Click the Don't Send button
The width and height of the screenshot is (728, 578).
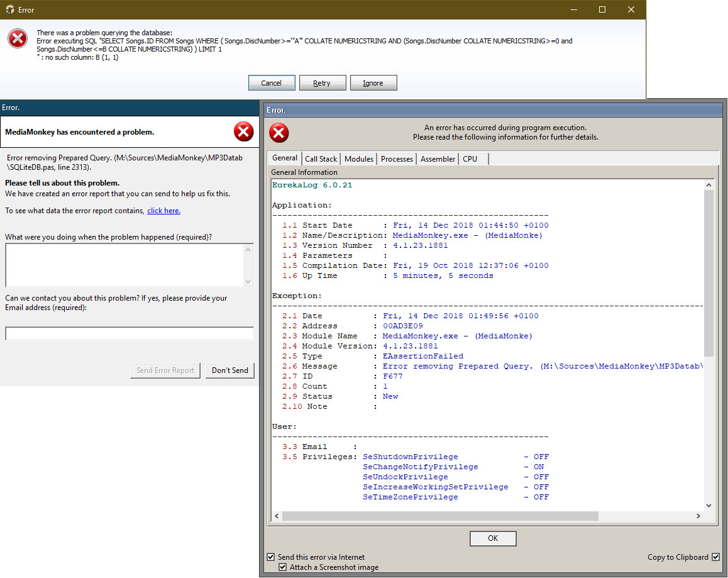229,370
